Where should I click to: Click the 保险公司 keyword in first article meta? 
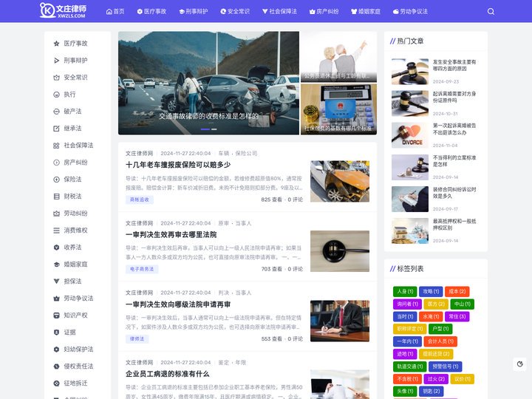(246, 154)
